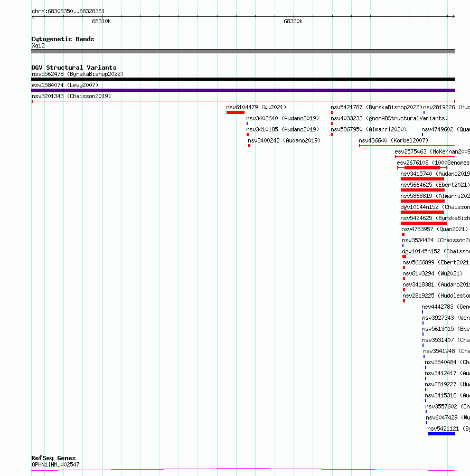Click nsv3557602 variant label
The width and height of the screenshot is (470, 476).
click(447, 406)
